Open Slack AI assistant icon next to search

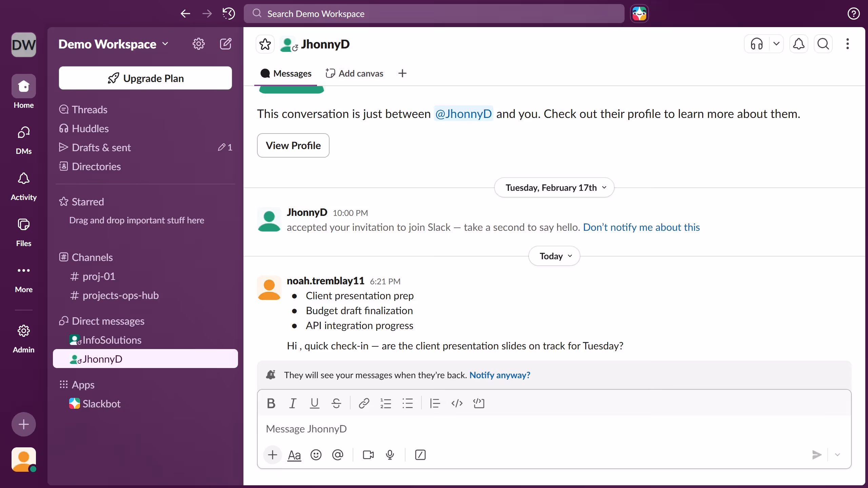[639, 14]
